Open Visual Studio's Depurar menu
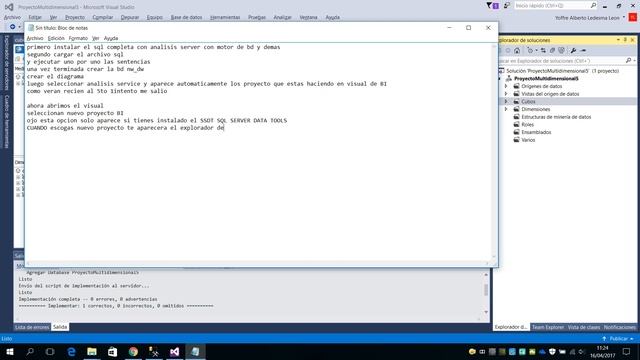This screenshot has width=640, height=360. pyautogui.click(x=130, y=17)
